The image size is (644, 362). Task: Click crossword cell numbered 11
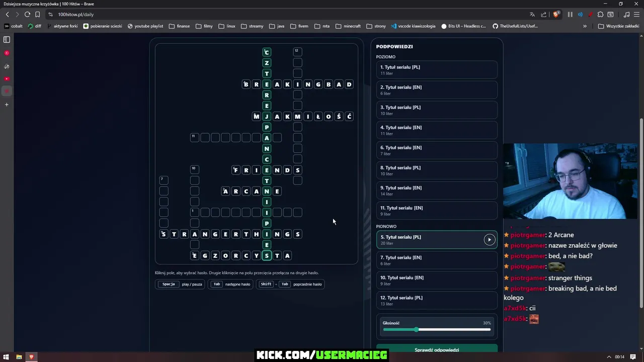pos(195,137)
